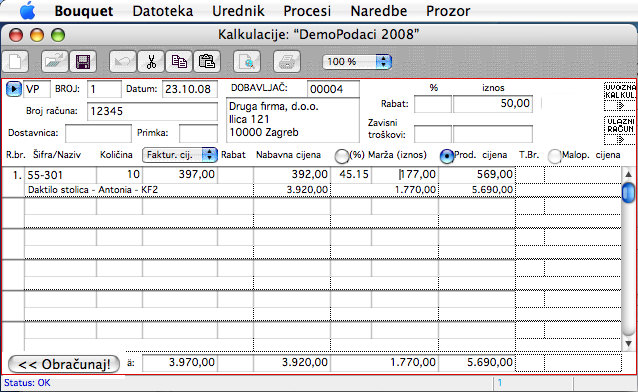Select the Prod. cijena radio button
The width and height of the screenshot is (638, 392).
[x=447, y=156]
